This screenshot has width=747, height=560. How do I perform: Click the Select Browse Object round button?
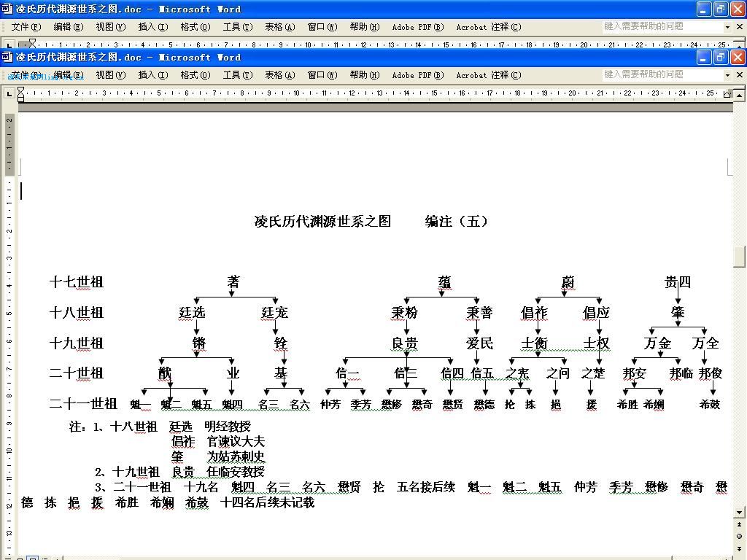click(x=739, y=536)
